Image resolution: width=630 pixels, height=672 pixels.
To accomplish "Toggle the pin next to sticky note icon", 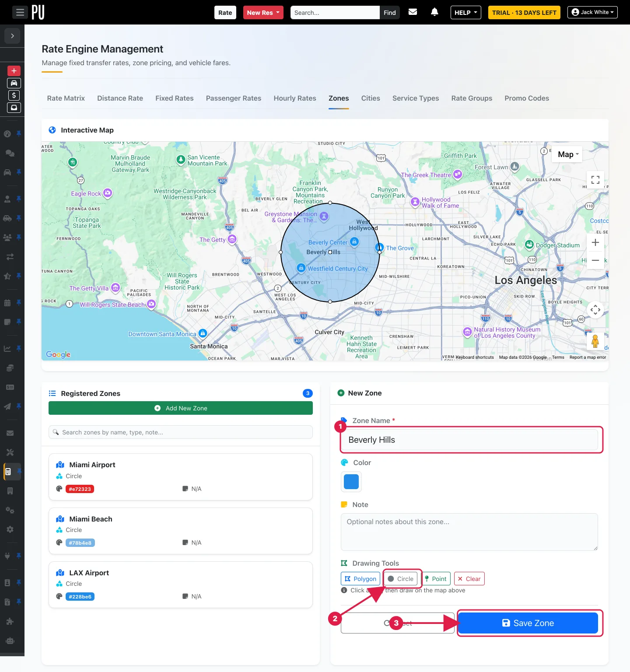I will pos(19,322).
